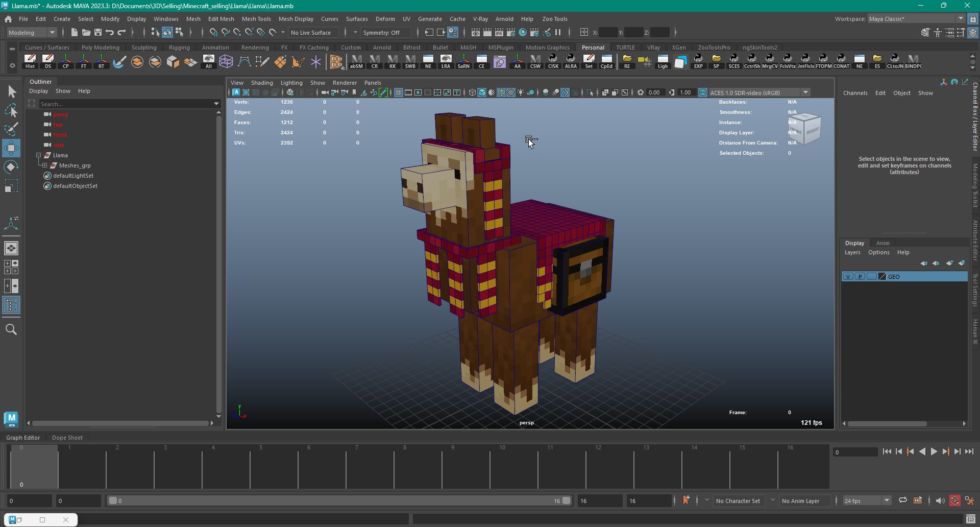This screenshot has height=527, width=980.
Task: Switch to the Poly Modeling shelf tab
Action: tap(101, 47)
